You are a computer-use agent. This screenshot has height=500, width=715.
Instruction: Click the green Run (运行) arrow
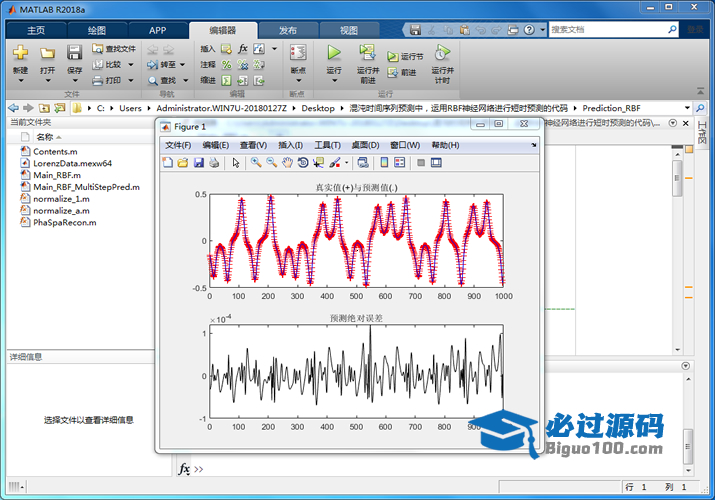pos(334,53)
